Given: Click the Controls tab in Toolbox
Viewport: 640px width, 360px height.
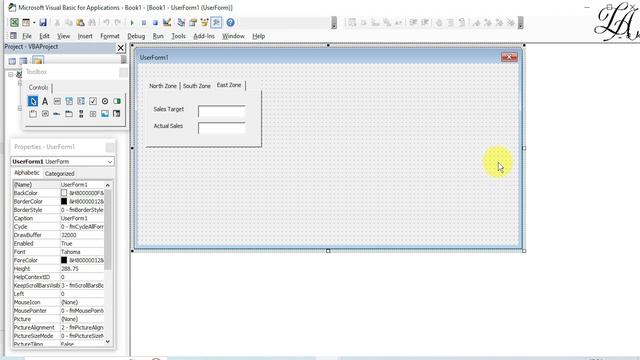Looking at the screenshot, I should click(39, 87).
